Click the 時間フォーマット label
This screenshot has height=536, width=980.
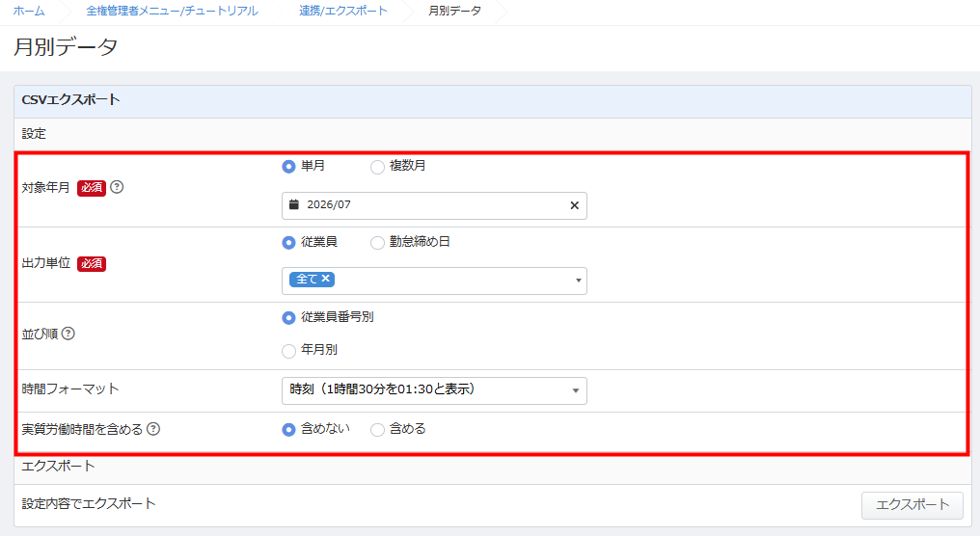[x=70, y=389]
